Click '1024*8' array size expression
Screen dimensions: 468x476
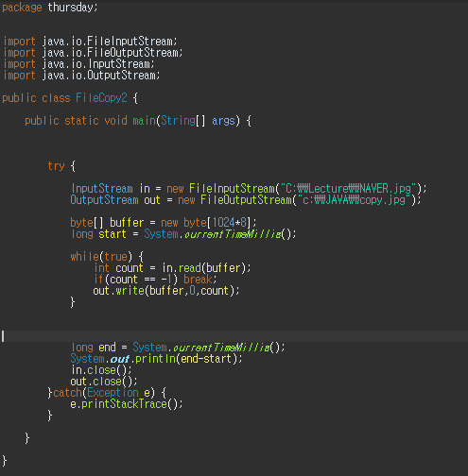pyautogui.click(x=230, y=223)
